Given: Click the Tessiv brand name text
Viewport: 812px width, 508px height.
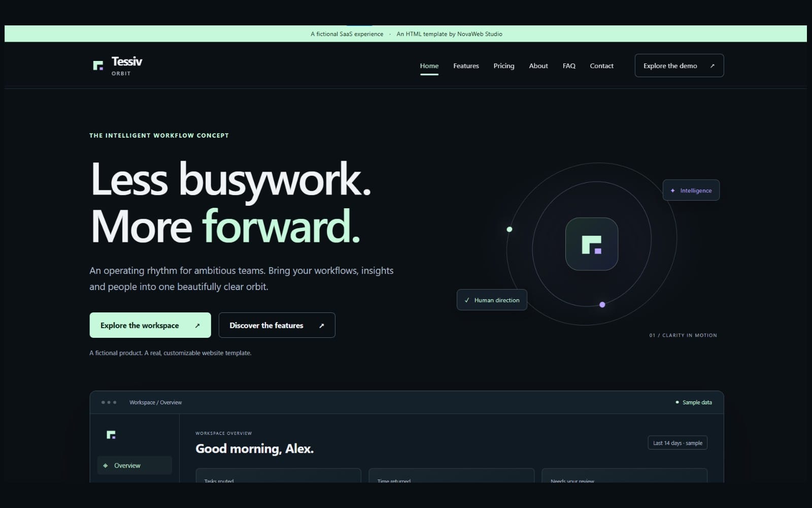Looking at the screenshot, I should (127, 61).
